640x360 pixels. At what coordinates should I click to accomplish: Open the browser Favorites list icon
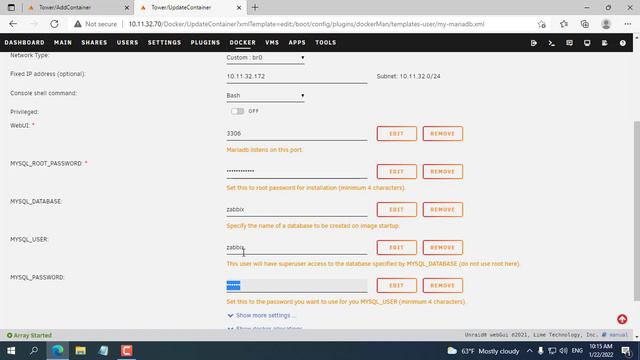(564, 24)
